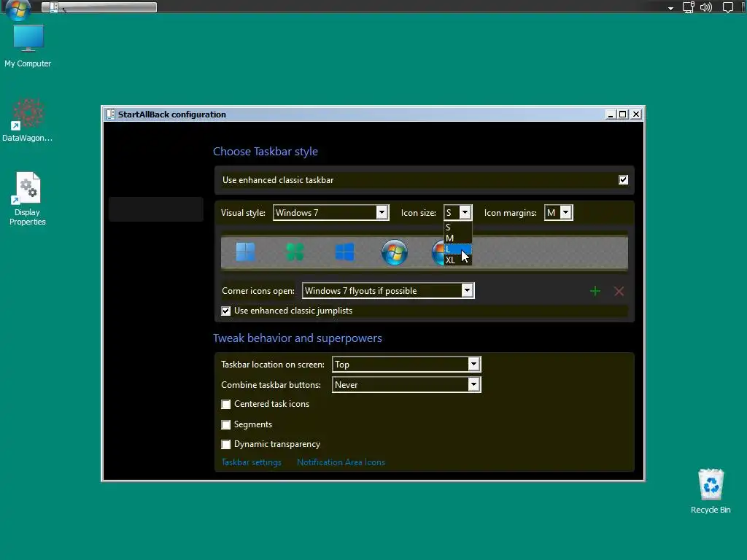Open Taskbar location on screen dropdown
Screen dimensions: 747x560
[x=406, y=365]
